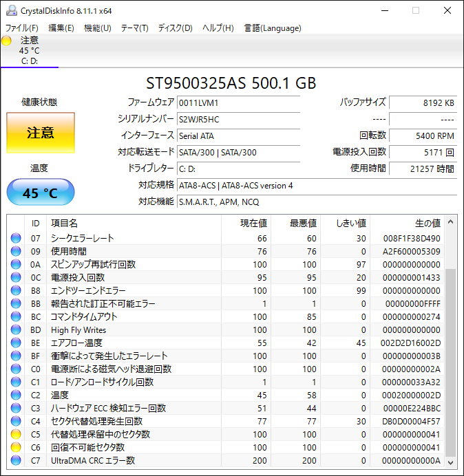464x476 pixels.
Task: Click yellow warning icon for C5 row
Action: point(16,434)
